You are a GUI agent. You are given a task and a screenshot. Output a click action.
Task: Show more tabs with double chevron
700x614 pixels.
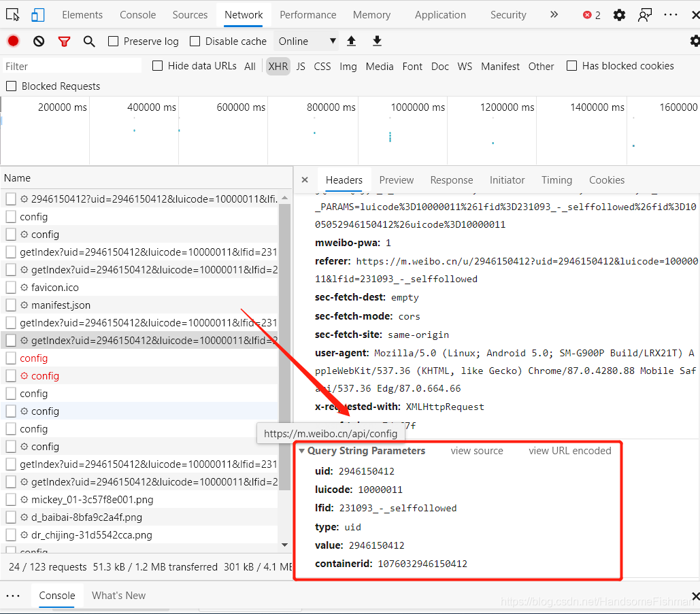coord(554,15)
